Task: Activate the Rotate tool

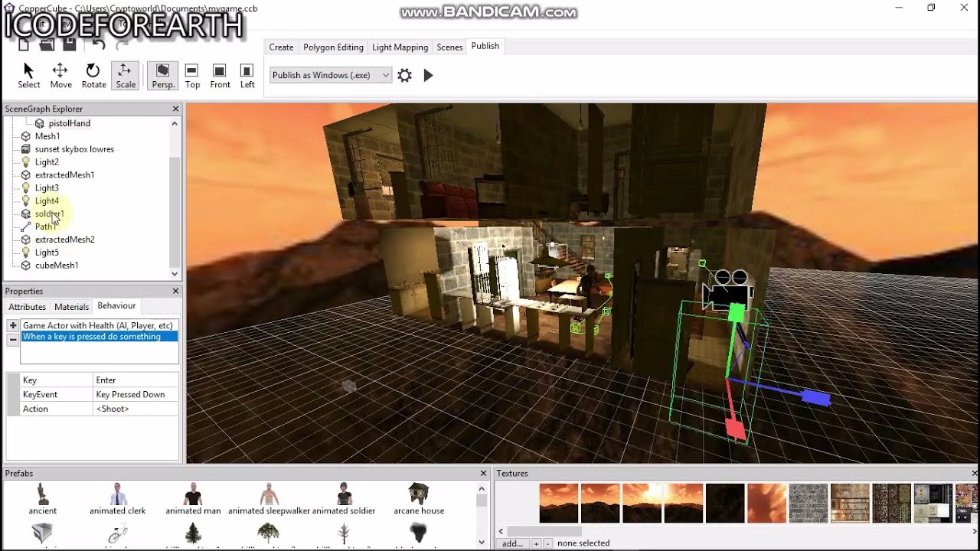Action: click(x=93, y=75)
